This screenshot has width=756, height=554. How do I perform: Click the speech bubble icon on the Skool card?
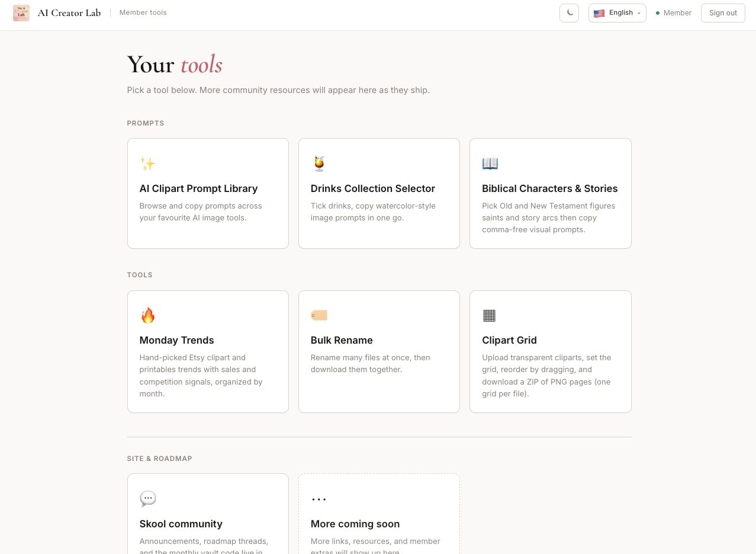[x=148, y=499]
